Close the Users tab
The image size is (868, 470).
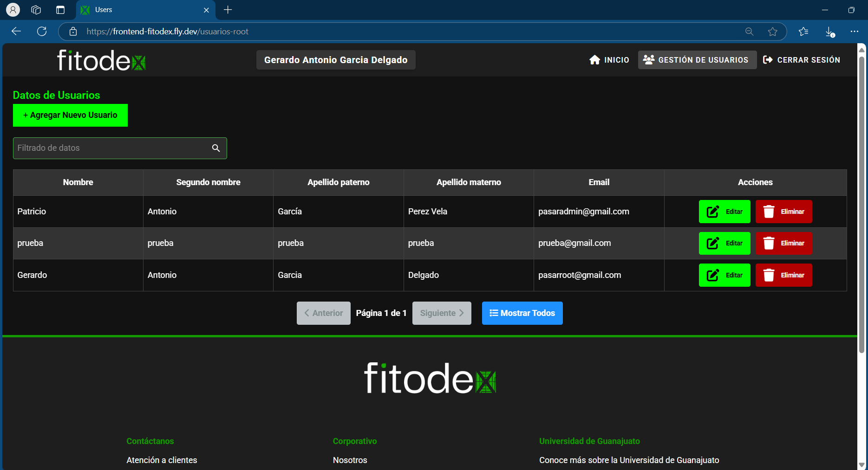[206, 10]
